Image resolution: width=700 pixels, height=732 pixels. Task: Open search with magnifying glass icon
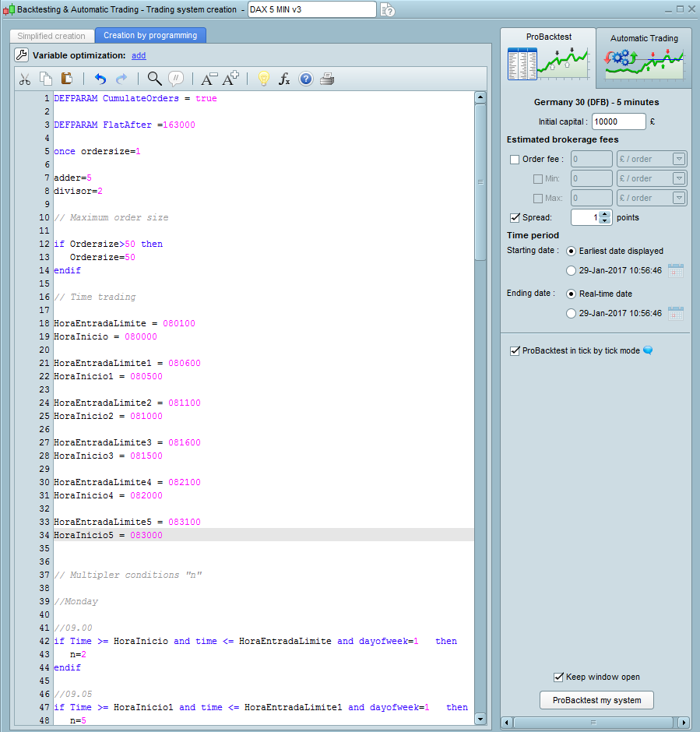(154, 79)
